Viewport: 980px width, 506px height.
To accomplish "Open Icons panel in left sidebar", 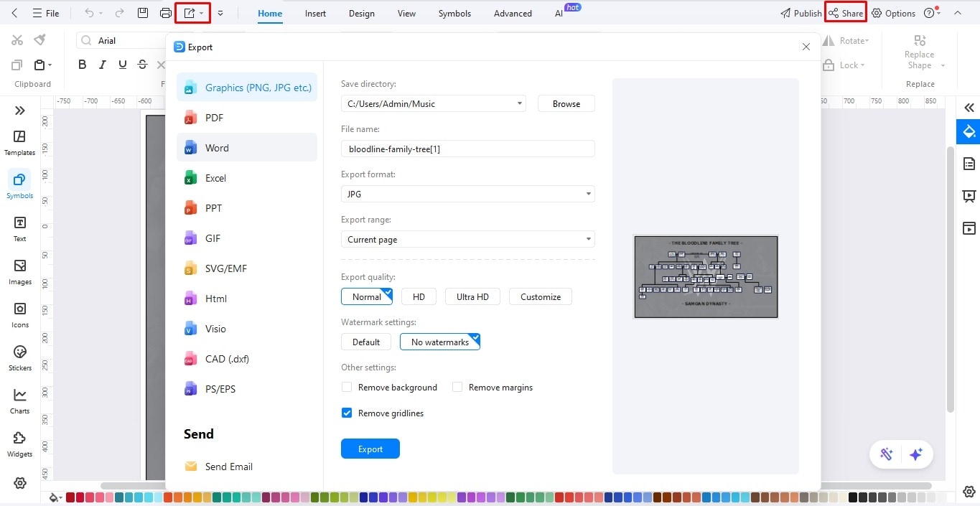I will tap(19, 315).
